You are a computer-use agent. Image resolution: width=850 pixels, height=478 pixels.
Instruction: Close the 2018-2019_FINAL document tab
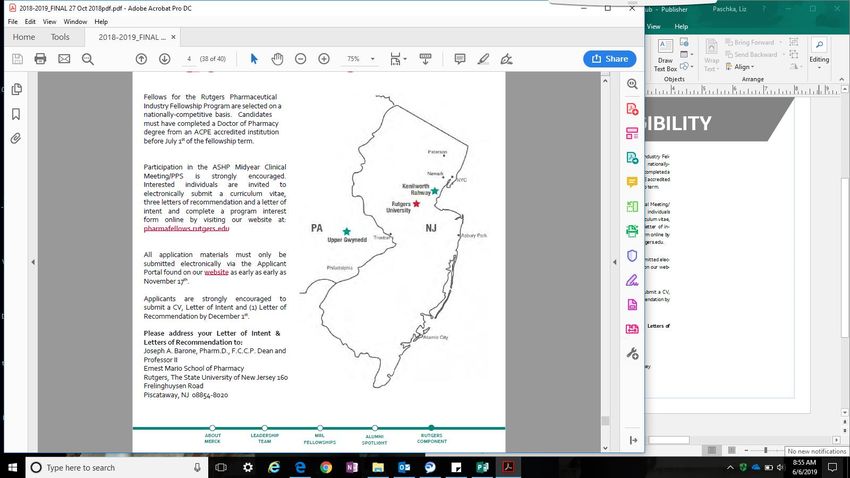tap(173, 37)
